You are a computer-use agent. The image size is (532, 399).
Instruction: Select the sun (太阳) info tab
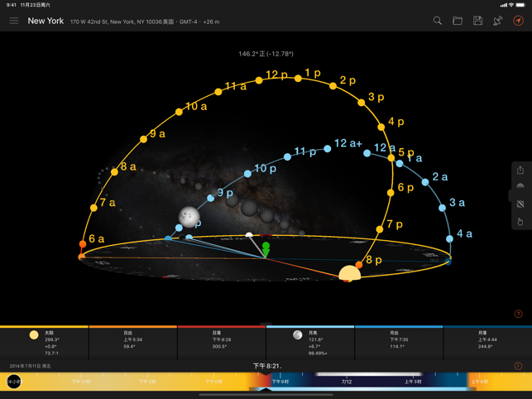coord(44,342)
